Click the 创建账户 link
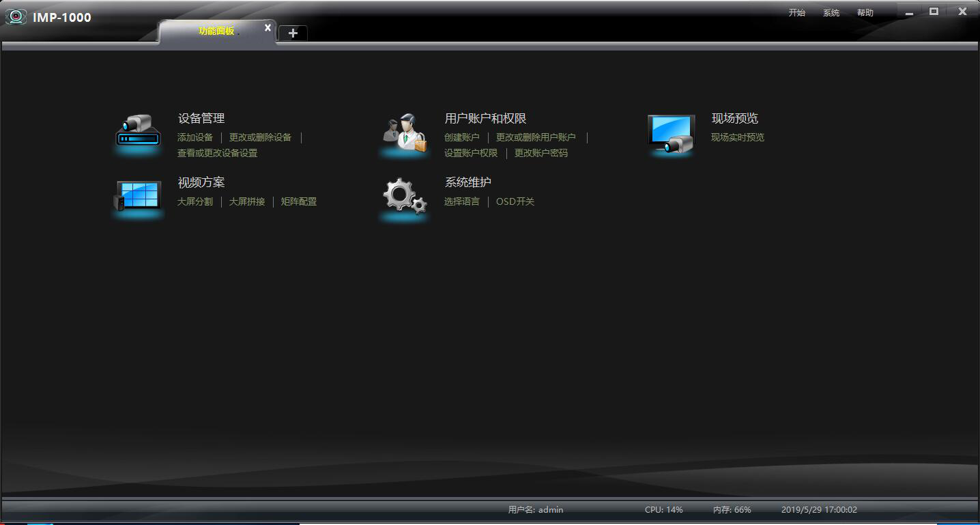 462,137
